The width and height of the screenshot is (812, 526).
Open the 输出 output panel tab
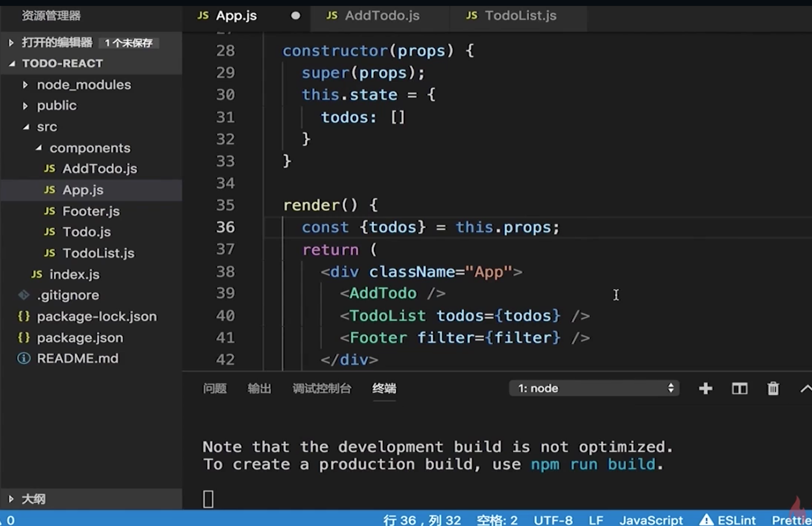pyautogui.click(x=259, y=388)
